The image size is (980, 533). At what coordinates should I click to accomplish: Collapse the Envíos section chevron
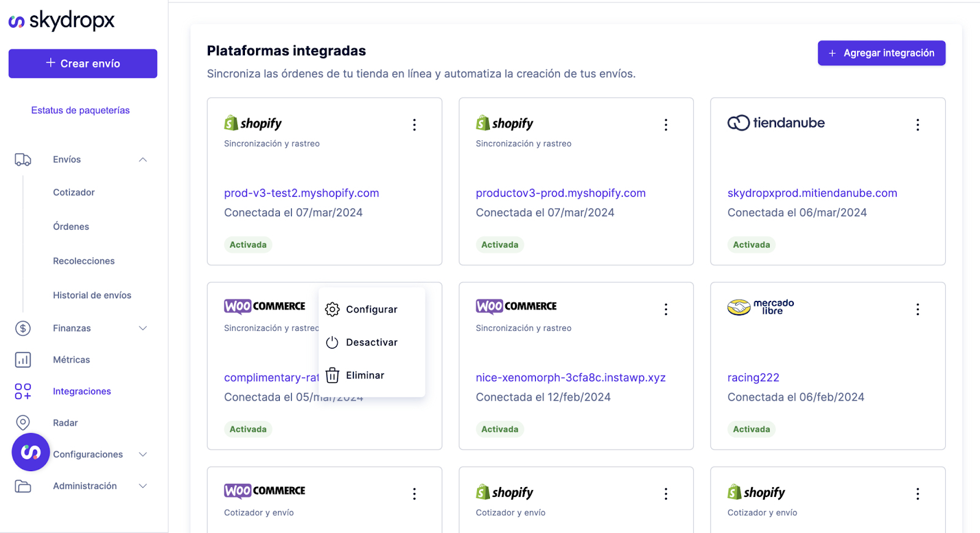[143, 160]
